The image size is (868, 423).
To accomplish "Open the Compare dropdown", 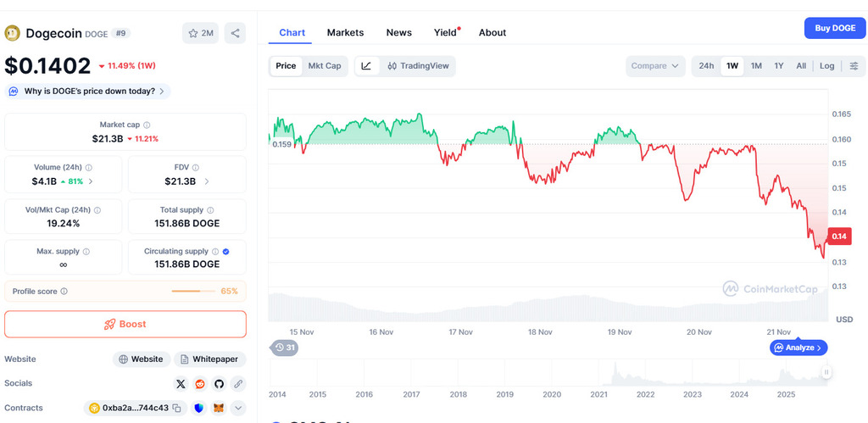I will [x=655, y=66].
